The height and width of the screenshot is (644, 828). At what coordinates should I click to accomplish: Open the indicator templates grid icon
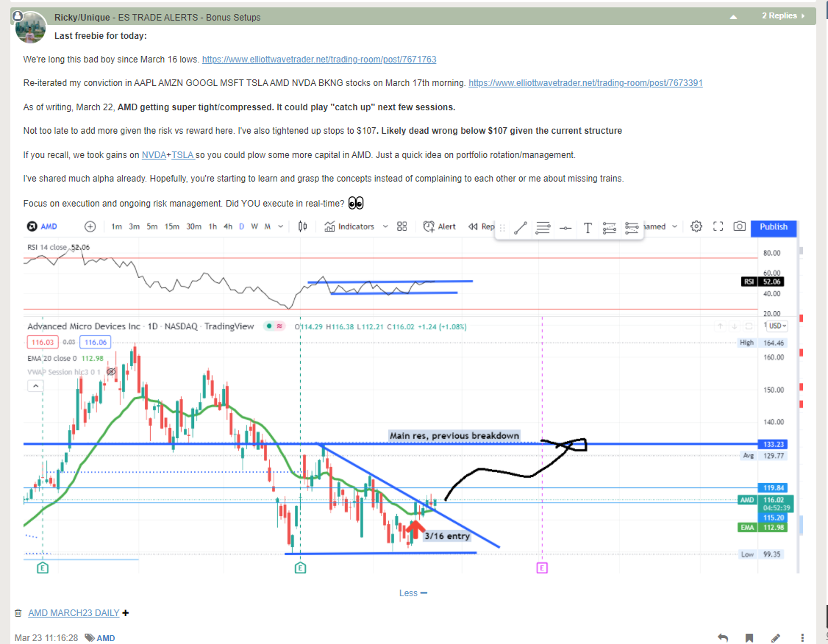pyautogui.click(x=401, y=226)
